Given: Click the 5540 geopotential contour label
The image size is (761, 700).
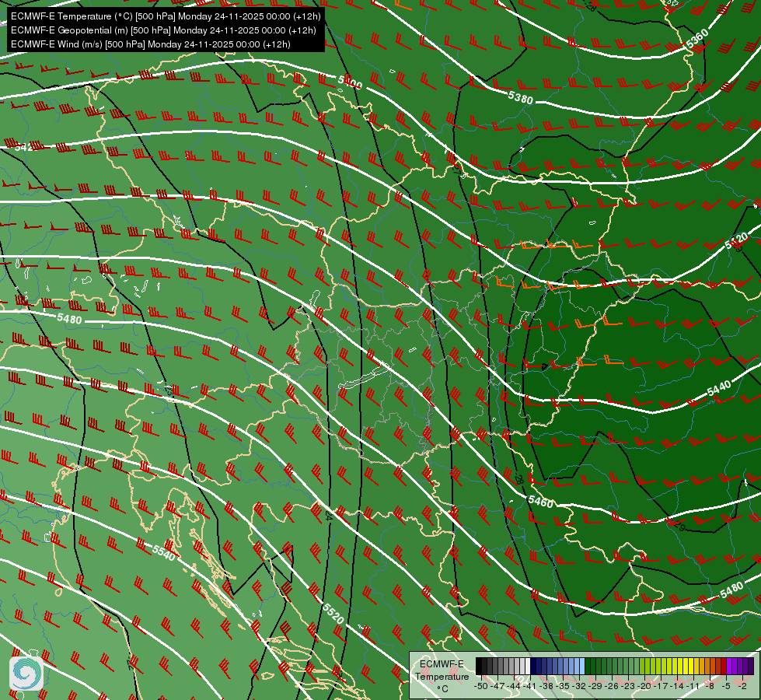Looking at the screenshot, I should pos(163,553).
